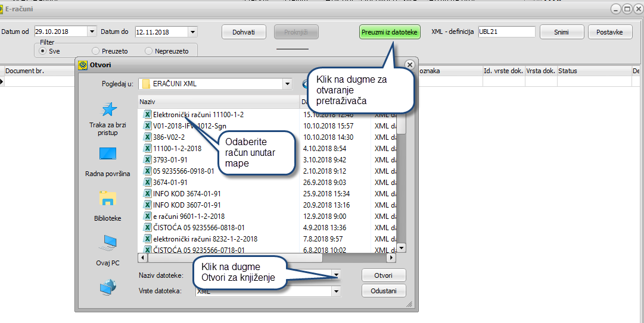Open Biblioteke folder icon in sidebar
The width and height of the screenshot is (644, 323).
pyautogui.click(x=108, y=199)
